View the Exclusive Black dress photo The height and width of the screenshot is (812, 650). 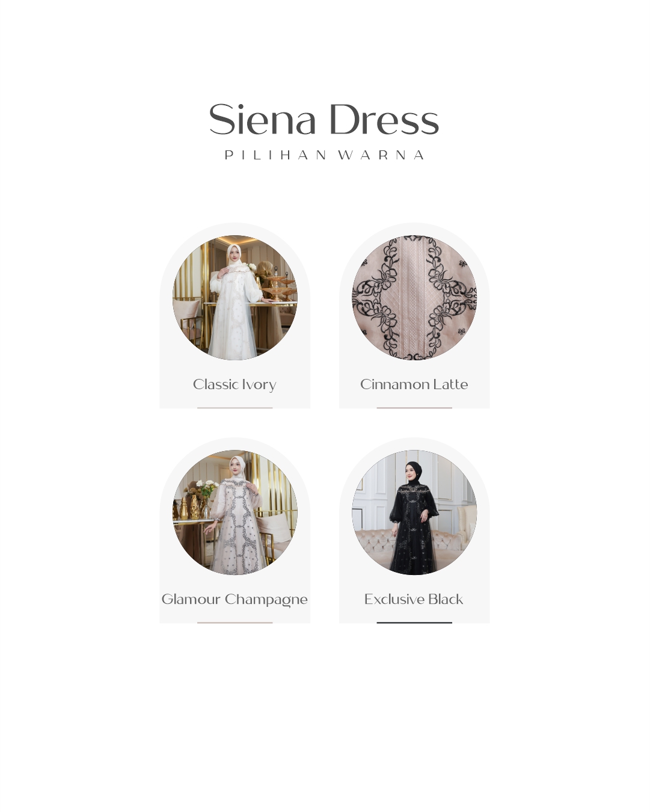tap(414, 512)
